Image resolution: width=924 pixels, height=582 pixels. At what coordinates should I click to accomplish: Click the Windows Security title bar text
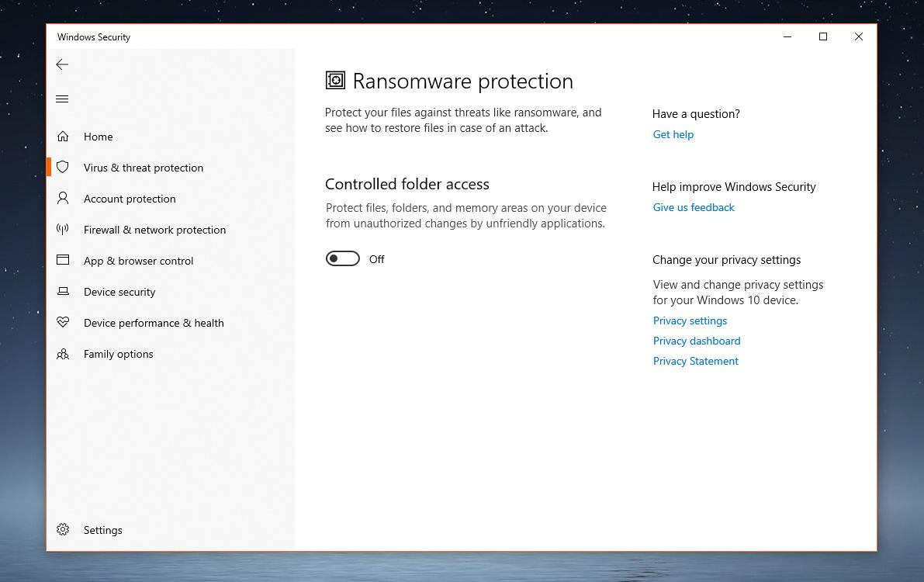[94, 37]
